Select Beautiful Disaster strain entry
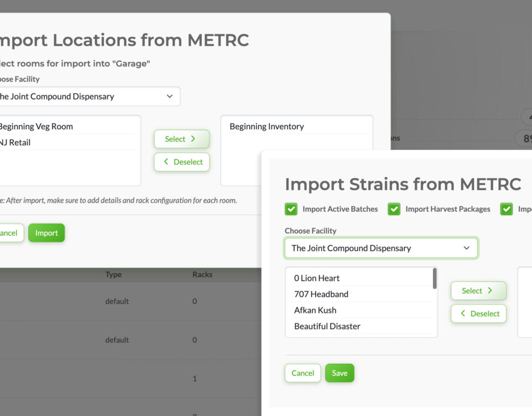This screenshot has height=416, width=532. pos(328,326)
